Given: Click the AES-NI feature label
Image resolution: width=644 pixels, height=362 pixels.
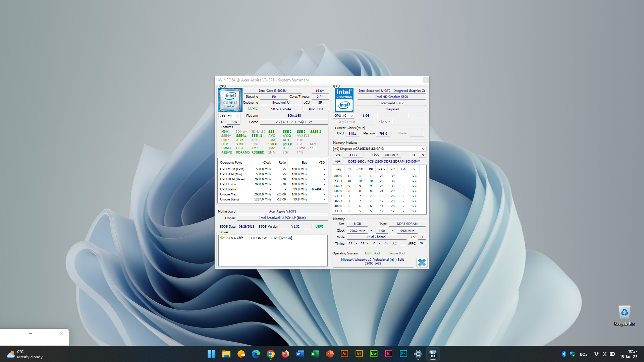Looking at the screenshot, I should (x=227, y=153).
